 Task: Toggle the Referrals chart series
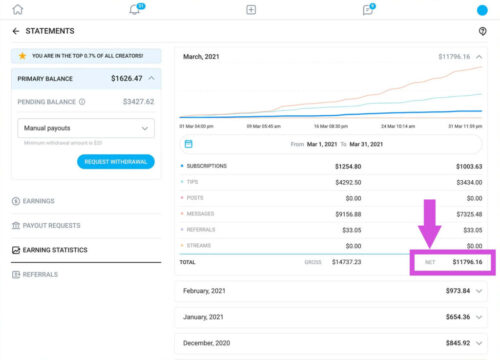tap(198, 230)
